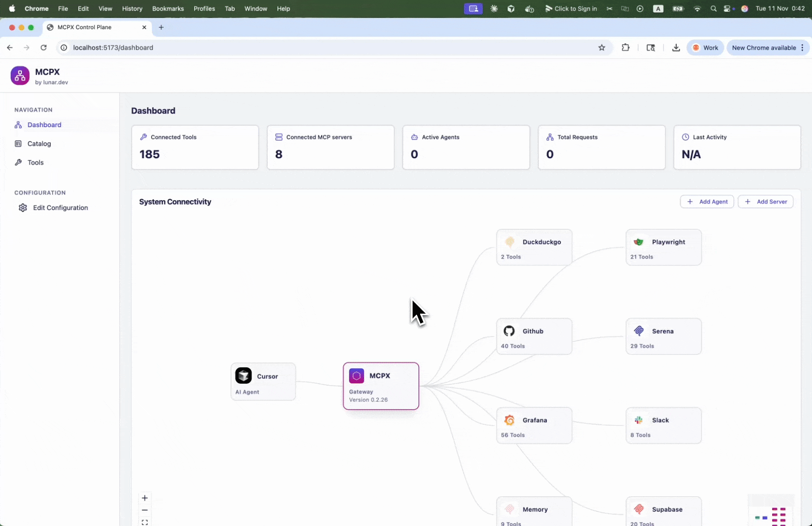Screen dimensions: 812x526
Task: Open the Cursor AI Agent node
Action: point(263,381)
